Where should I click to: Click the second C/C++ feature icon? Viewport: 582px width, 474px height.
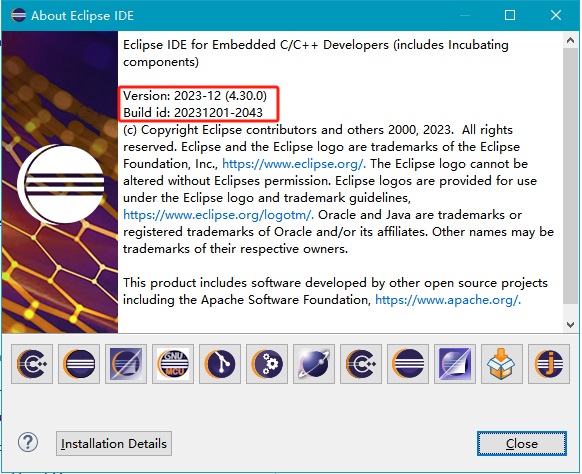360,364
